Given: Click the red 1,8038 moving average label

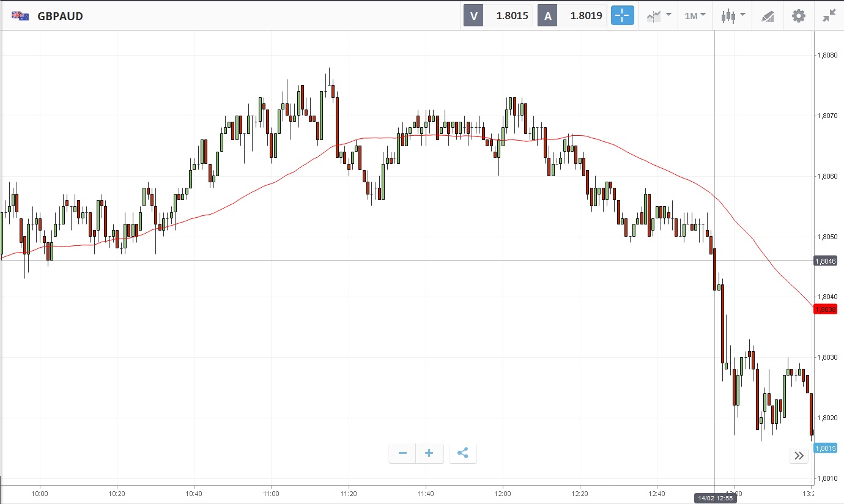Looking at the screenshot, I should click(825, 309).
